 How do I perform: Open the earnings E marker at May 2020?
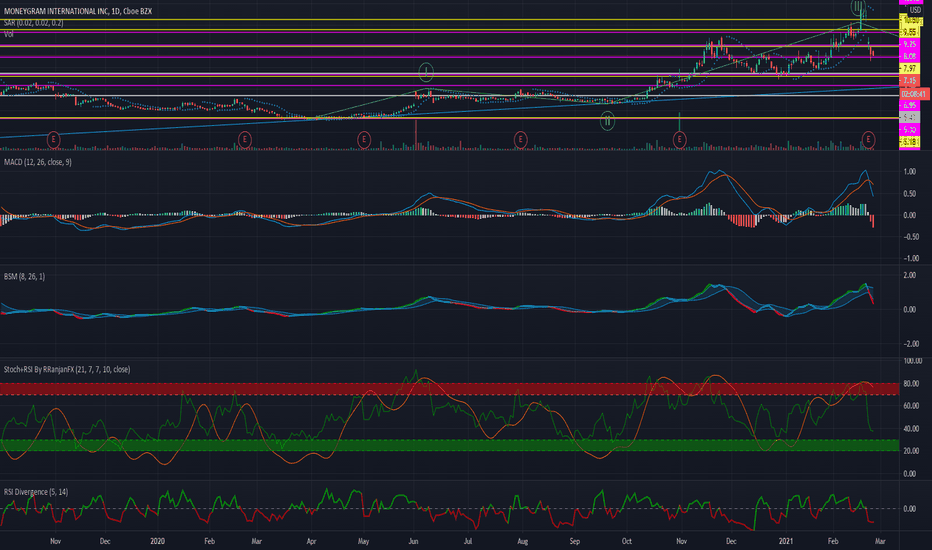tap(364, 140)
